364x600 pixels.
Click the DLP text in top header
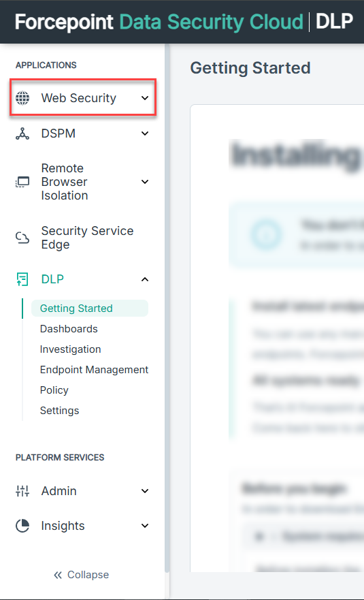[x=334, y=22]
